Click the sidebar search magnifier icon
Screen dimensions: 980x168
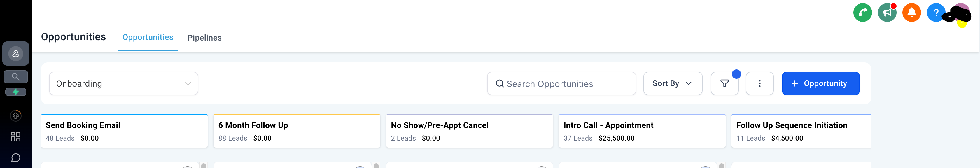pyautogui.click(x=15, y=77)
